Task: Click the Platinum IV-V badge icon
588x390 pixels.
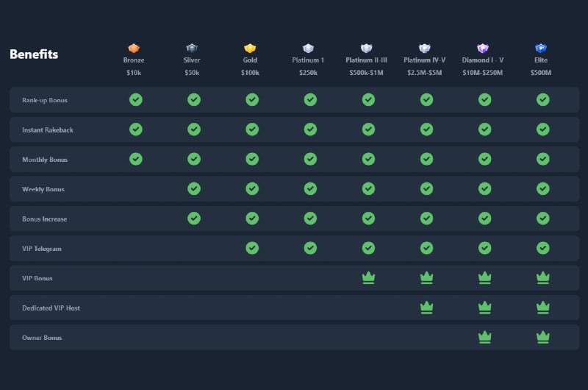Action: tap(425, 48)
